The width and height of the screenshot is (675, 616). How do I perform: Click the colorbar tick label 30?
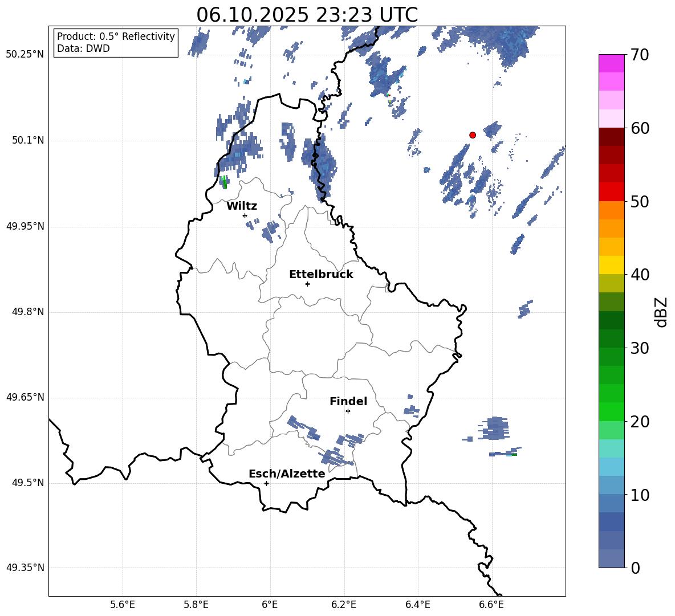640,348
